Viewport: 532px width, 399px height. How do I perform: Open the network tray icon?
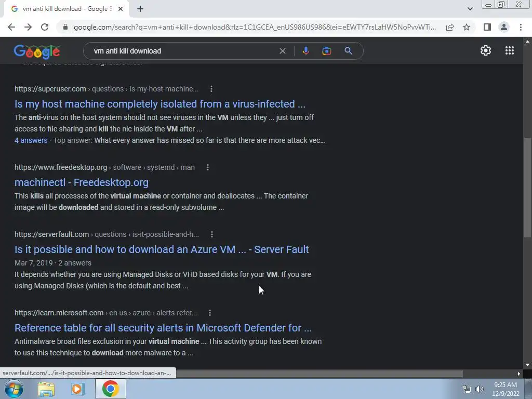(x=467, y=389)
